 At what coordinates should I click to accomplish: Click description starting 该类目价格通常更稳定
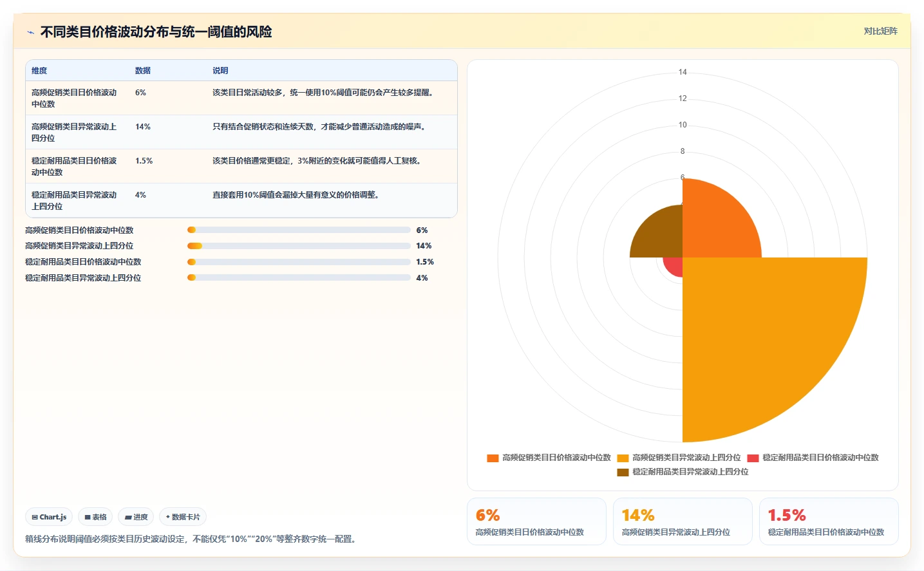point(319,161)
